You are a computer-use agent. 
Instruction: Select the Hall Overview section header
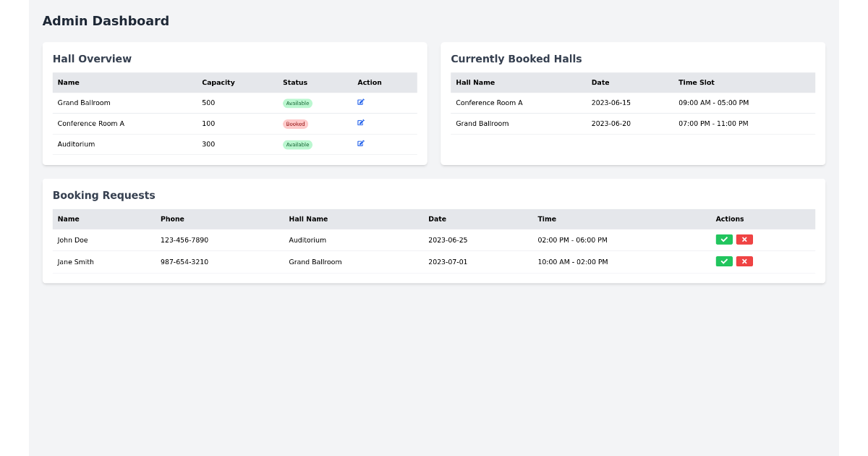92,59
